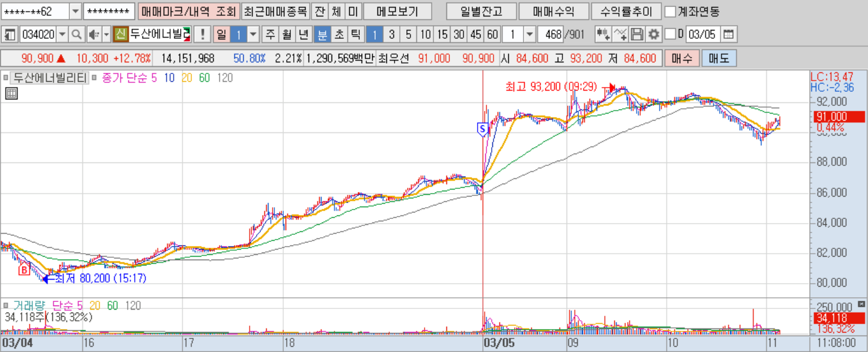Click the account password field

coord(110,11)
